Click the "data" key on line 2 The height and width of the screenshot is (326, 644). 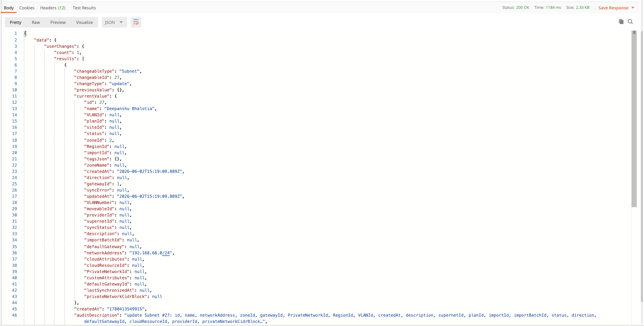coord(42,40)
